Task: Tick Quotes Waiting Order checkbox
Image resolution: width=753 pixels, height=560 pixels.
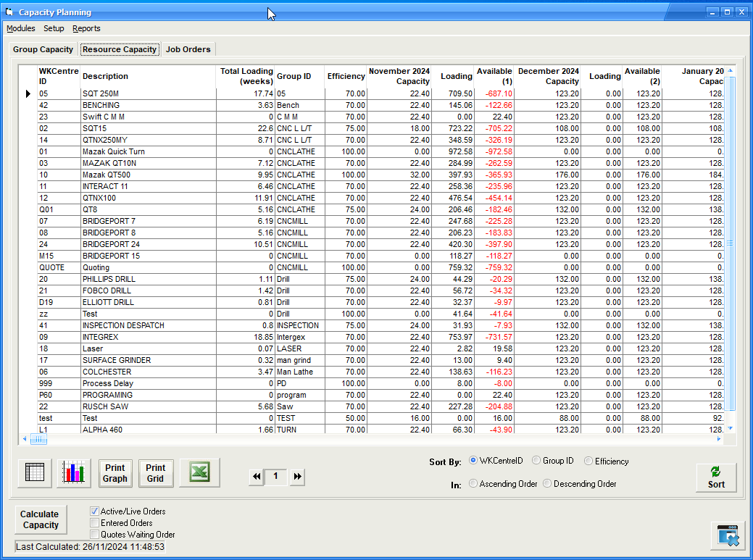Action: pyautogui.click(x=94, y=535)
